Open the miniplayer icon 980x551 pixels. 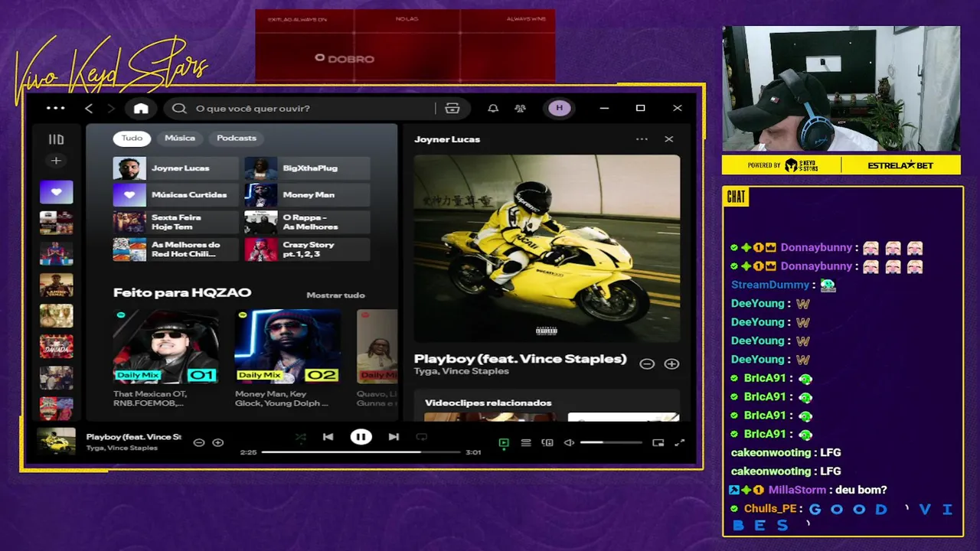[658, 442]
